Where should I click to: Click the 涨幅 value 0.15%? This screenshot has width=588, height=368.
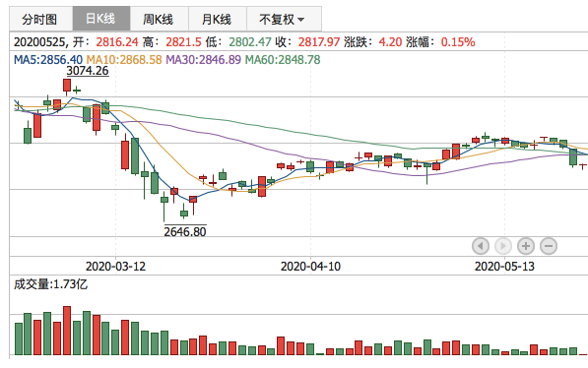(458, 42)
